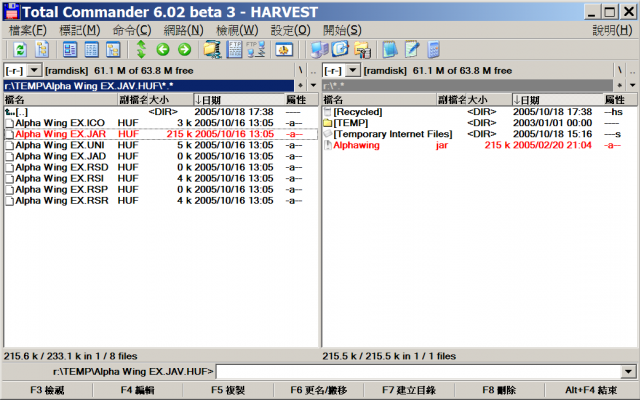Sort left panel by 大小 column header
The image size is (640, 400).
coord(170,100)
